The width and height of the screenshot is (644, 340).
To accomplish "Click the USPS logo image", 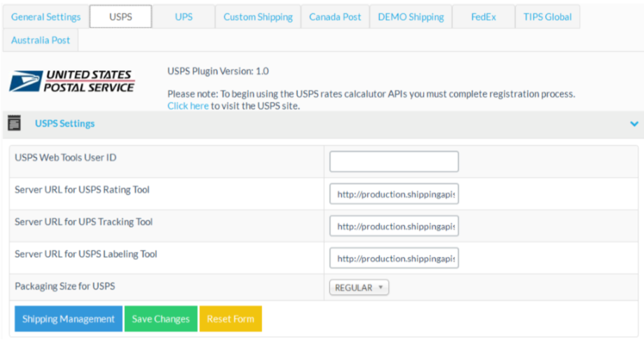I will pos(72,81).
